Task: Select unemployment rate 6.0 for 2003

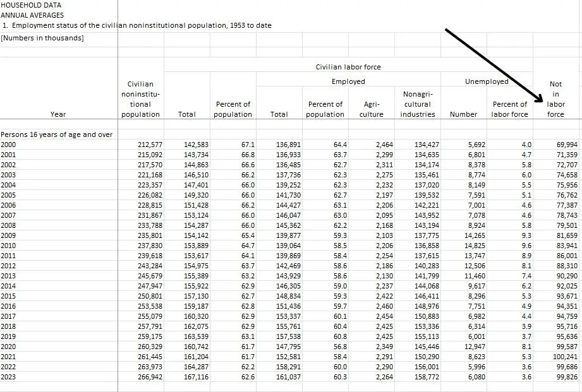Action: (526, 175)
